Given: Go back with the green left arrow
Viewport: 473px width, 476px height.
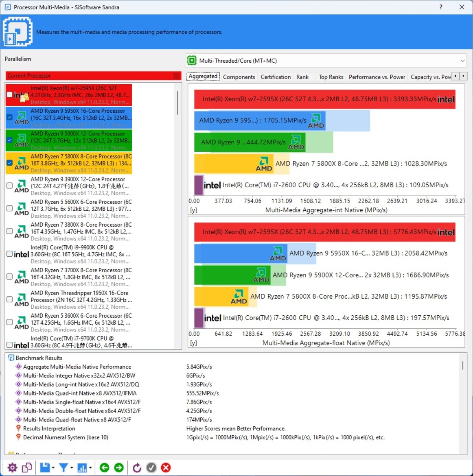Looking at the screenshot, I should [x=104, y=467].
